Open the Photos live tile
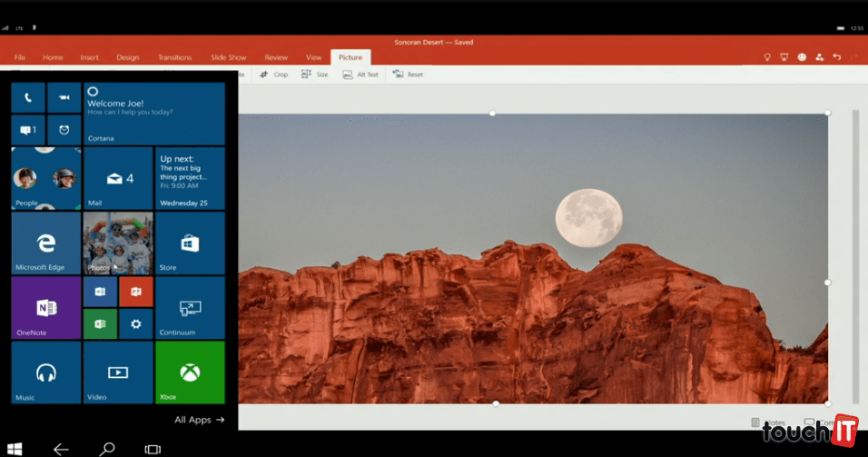The image size is (868, 457). [117, 243]
